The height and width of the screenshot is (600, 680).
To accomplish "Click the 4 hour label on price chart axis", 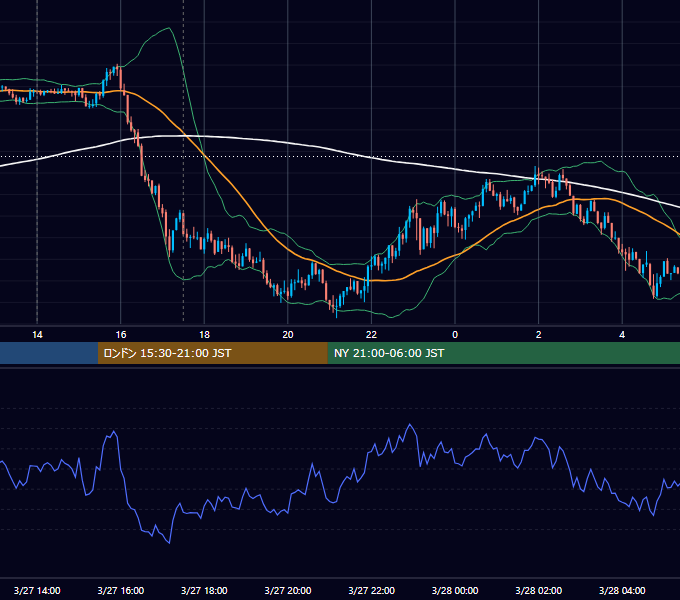I will click(x=622, y=335).
